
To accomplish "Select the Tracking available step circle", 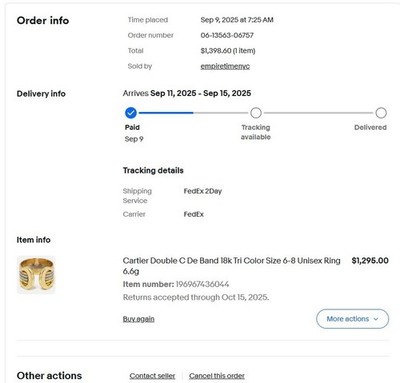I will (256, 113).
